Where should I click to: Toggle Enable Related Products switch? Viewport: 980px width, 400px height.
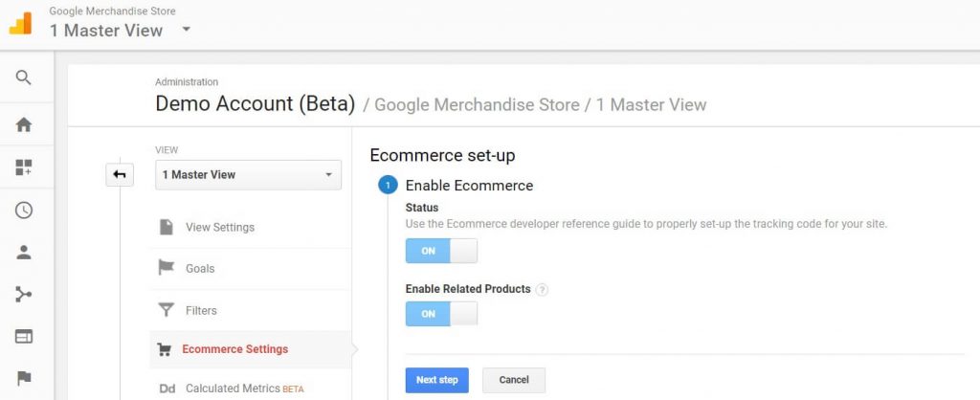(441, 314)
